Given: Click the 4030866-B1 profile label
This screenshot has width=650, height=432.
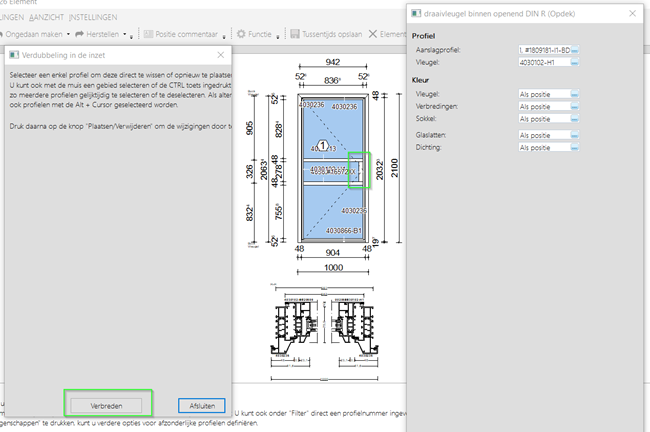Looking at the screenshot, I should click(x=344, y=231).
